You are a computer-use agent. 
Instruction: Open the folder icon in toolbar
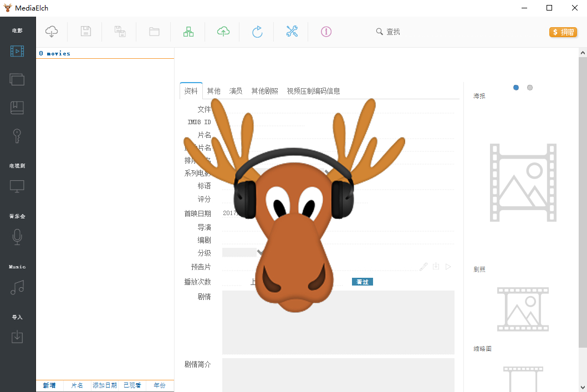click(154, 32)
